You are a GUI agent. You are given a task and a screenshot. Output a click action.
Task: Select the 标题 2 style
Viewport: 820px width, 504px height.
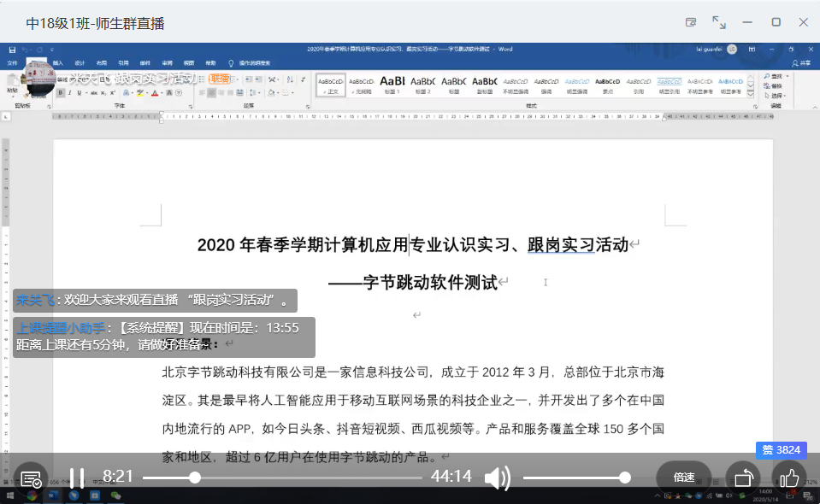422,85
